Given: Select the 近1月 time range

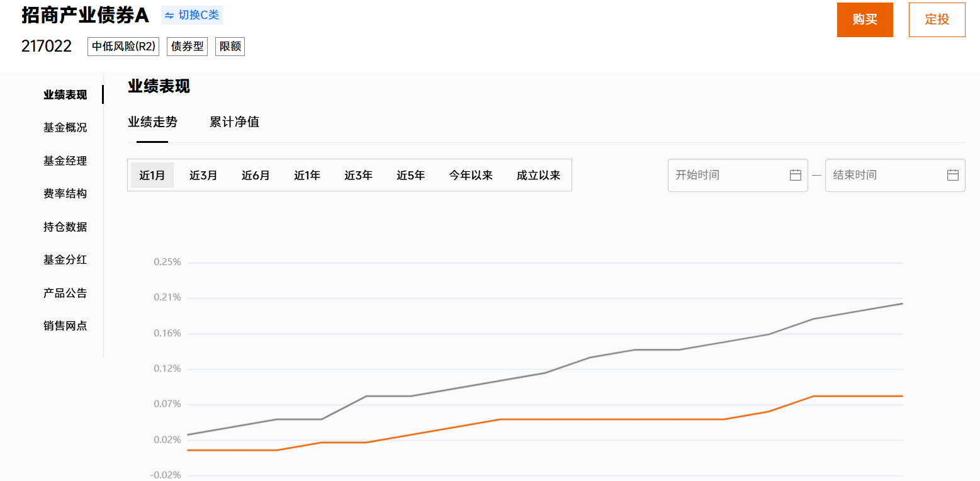Looking at the screenshot, I should [x=152, y=175].
